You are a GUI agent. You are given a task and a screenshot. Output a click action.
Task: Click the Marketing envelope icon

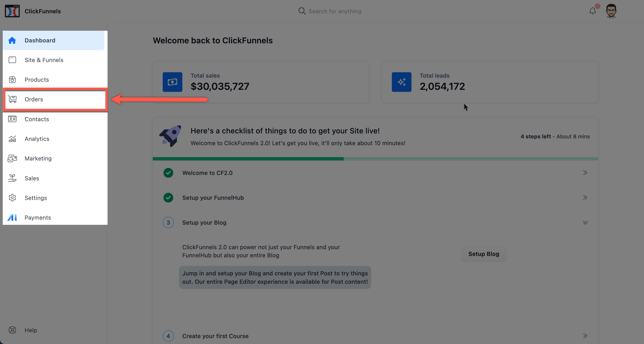tap(12, 158)
